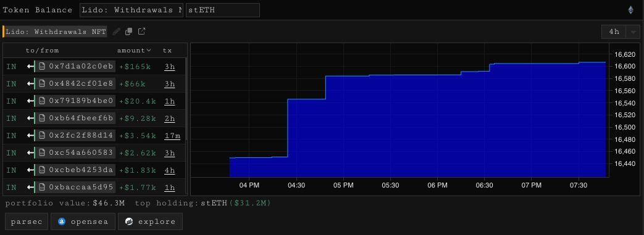Click the Token Balance panel title
Screen dimensions: 644x235
[x=38, y=10]
